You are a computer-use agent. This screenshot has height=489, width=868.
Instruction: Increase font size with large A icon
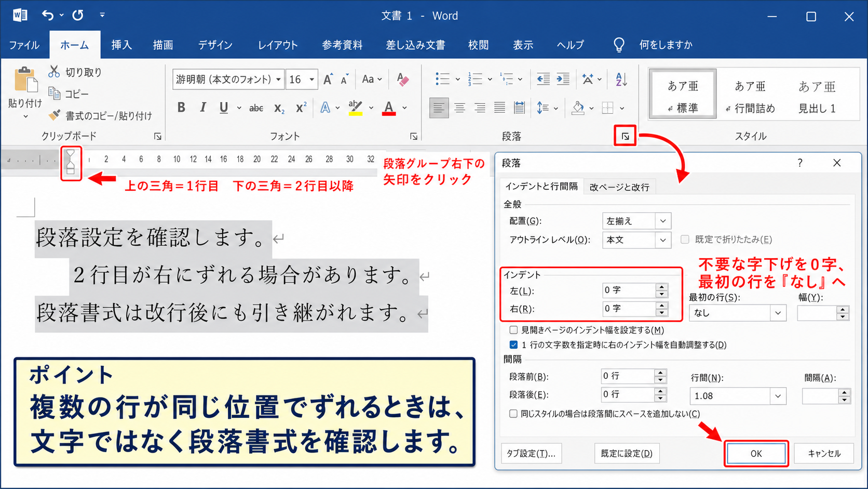pyautogui.click(x=328, y=80)
